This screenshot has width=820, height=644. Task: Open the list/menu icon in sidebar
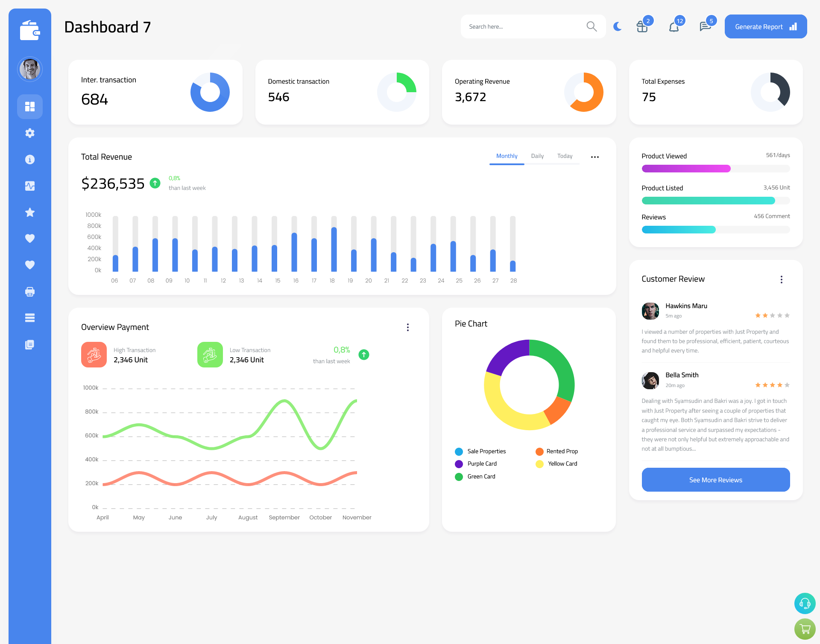(30, 318)
